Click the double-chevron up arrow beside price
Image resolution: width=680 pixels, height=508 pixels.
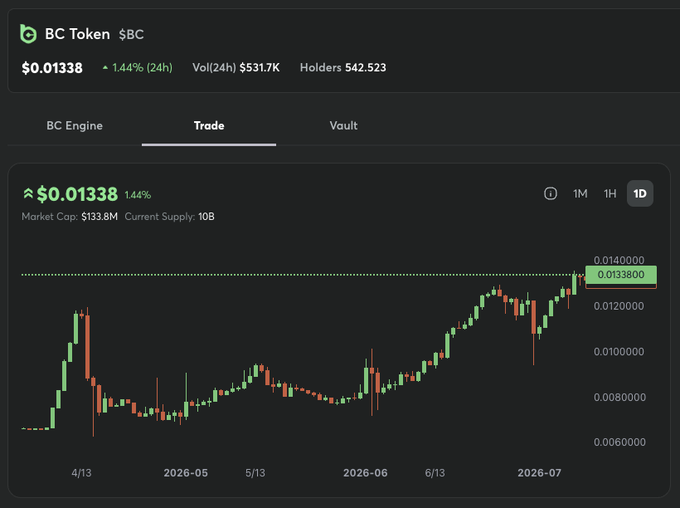28,193
